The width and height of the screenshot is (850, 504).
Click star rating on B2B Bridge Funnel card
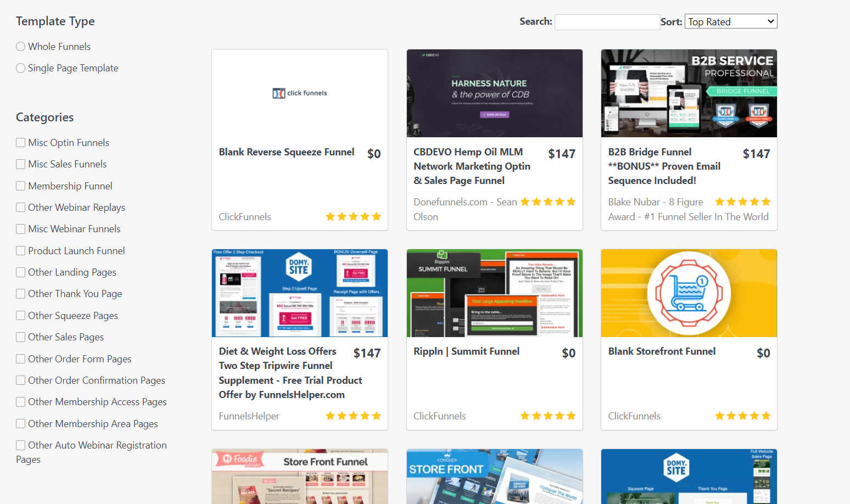click(x=743, y=202)
